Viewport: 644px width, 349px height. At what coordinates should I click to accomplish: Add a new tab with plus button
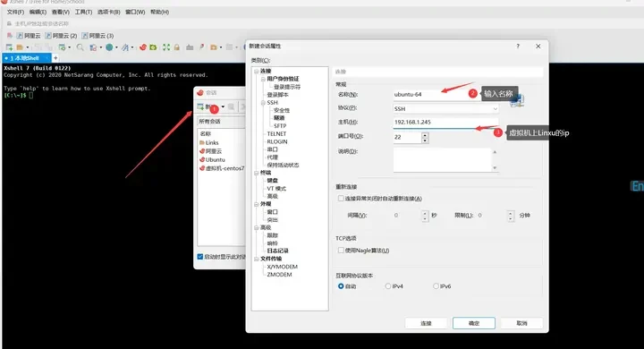[55, 58]
